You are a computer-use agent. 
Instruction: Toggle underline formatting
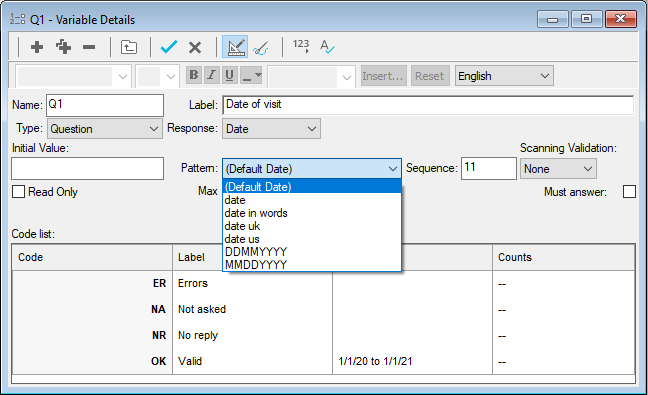(x=230, y=75)
